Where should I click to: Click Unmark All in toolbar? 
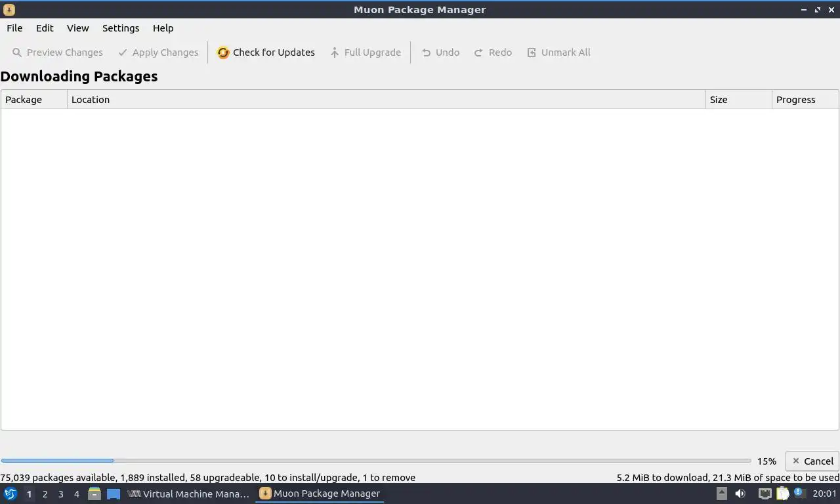pyautogui.click(x=558, y=52)
